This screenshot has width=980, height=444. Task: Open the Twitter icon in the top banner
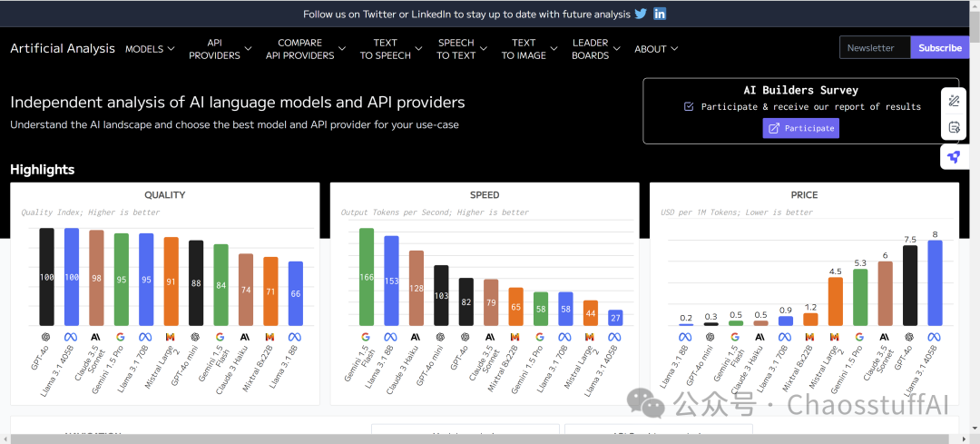click(x=641, y=14)
